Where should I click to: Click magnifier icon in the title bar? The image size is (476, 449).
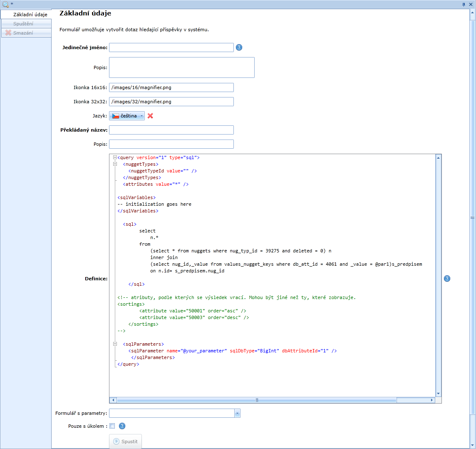[x=5, y=4]
